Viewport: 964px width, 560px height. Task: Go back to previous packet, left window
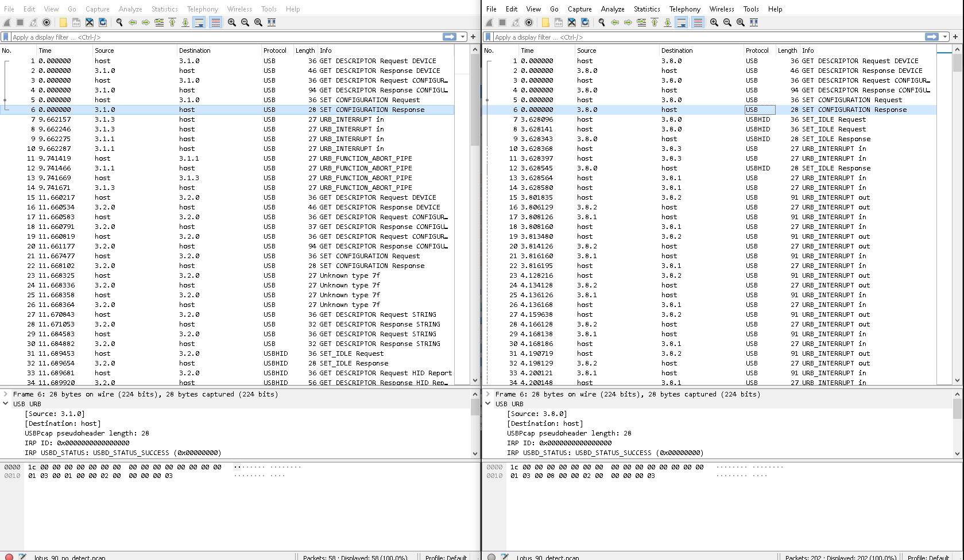133,22
